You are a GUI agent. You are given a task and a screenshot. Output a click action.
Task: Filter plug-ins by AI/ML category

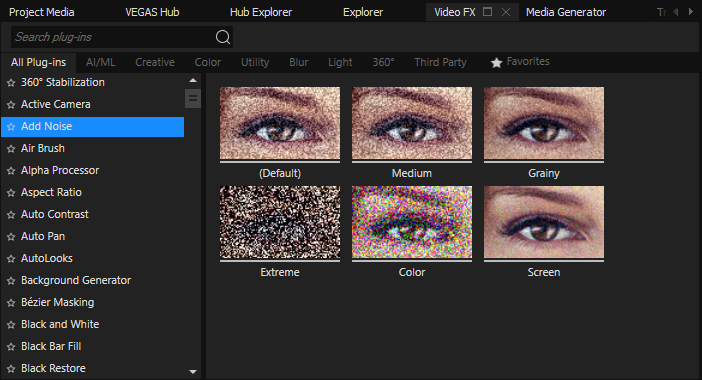pyautogui.click(x=101, y=62)
